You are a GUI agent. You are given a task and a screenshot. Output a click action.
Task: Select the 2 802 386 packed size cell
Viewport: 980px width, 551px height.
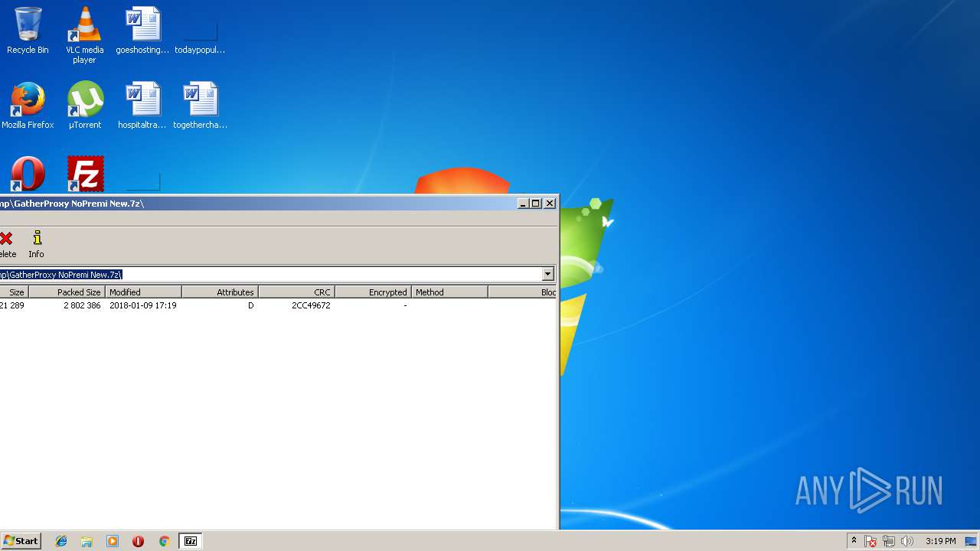click(82, 305)
